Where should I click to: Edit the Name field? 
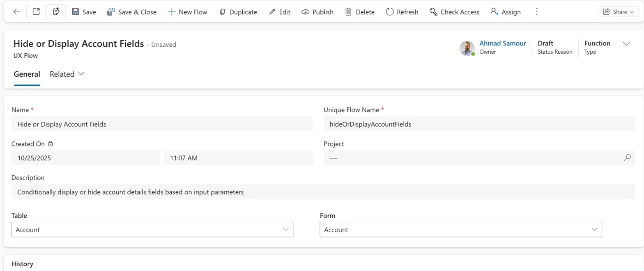162,124
